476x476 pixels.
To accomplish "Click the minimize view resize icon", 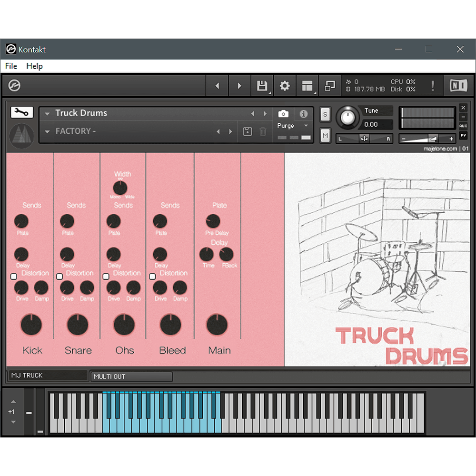I will pyautogui.click(x=330, y=86).
